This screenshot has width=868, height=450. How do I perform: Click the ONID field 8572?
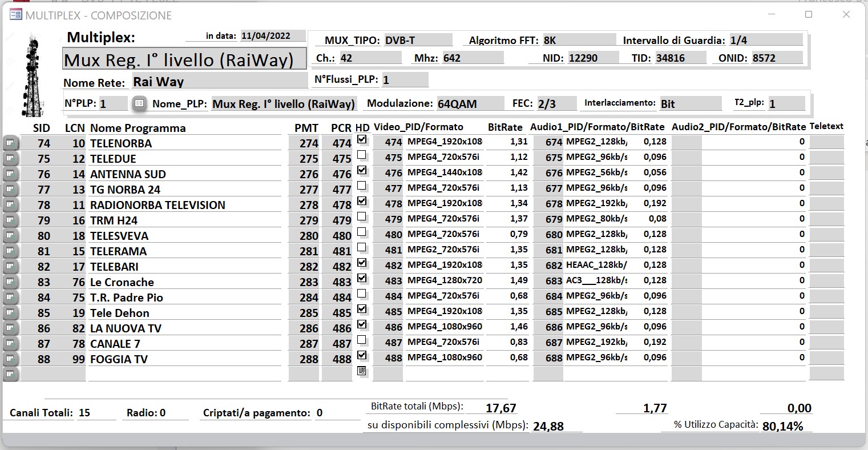coord(777,58)
